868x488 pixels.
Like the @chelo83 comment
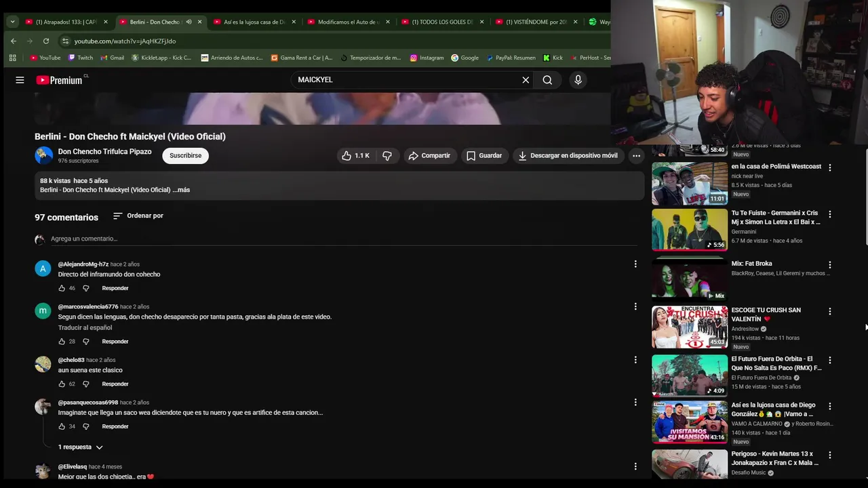tap(62, 384)
